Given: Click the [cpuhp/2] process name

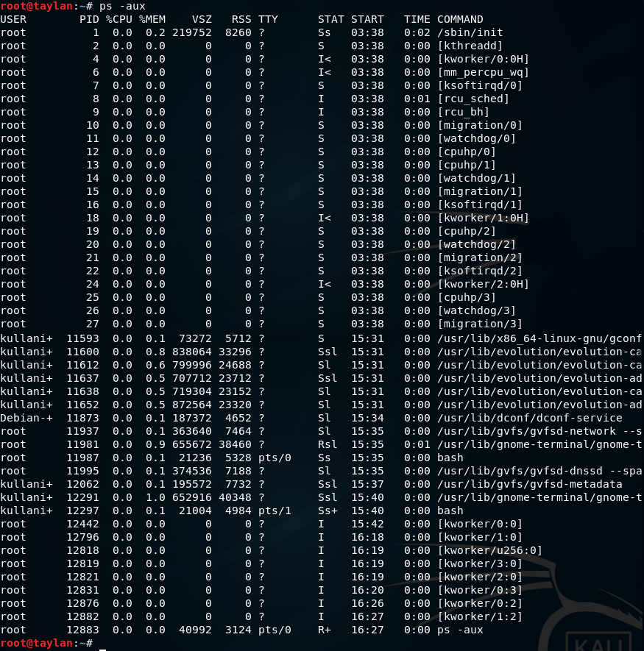Looking at the screenshot, I should tap(467, 232).
